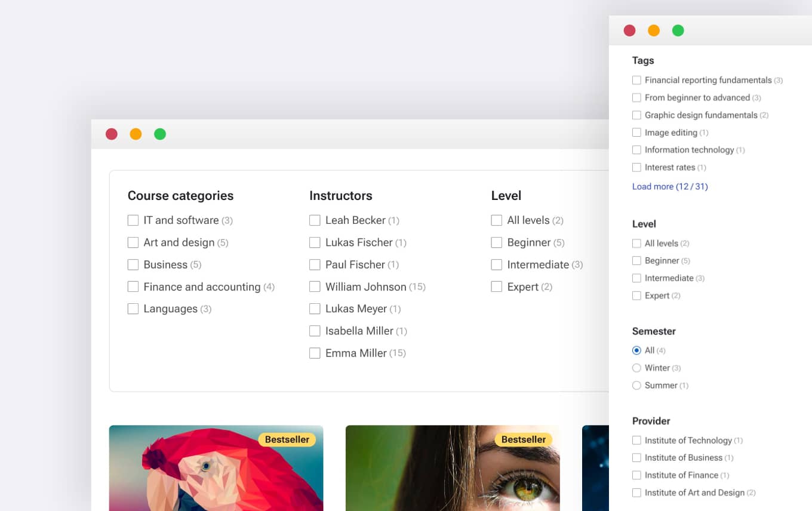Check Expert in the sidebar filter window
This screenshot has height=511, width=812.
click(x=636, y=295)
